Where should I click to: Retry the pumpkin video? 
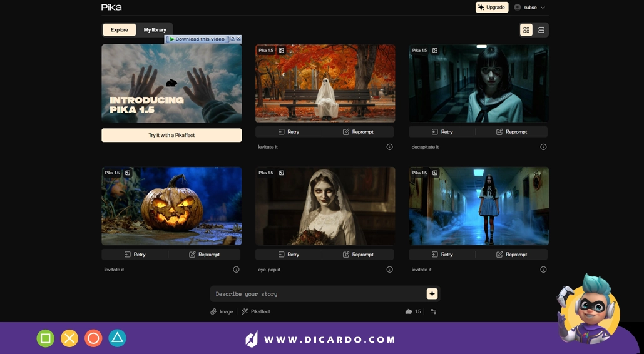(135, 255)
